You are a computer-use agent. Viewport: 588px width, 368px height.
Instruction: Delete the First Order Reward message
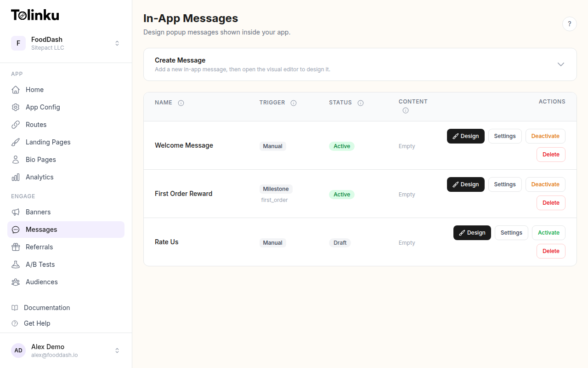click(551, 202)
